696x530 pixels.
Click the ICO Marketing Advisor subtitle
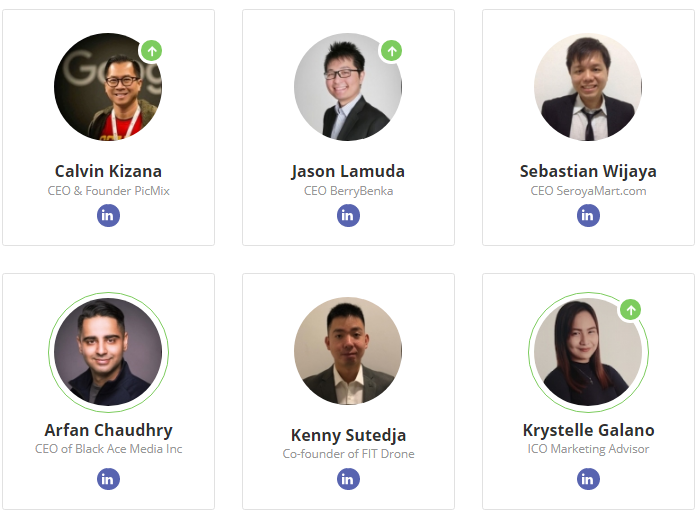pyautogui.click(x=588, y=449)
